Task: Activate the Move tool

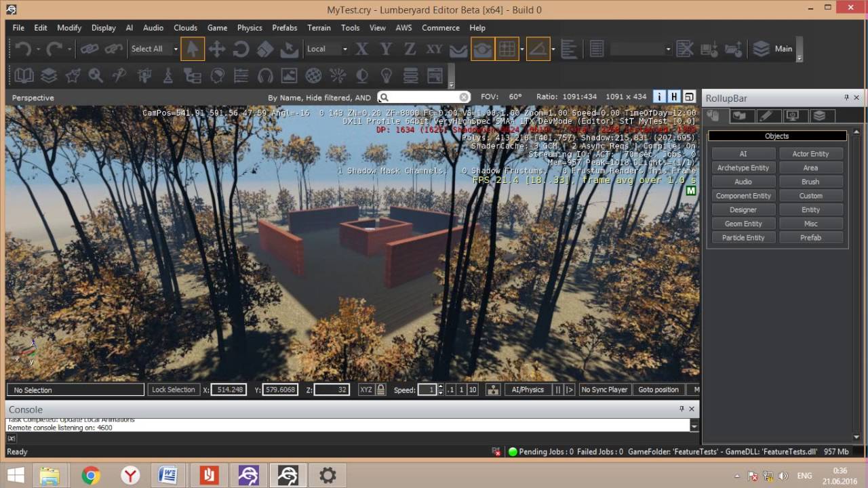Action: [217, 49]
